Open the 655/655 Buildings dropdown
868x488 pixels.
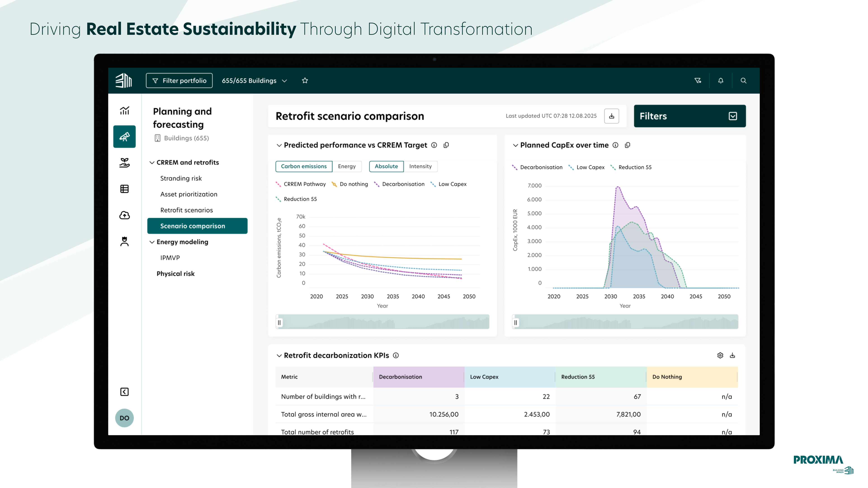[254, 80]
